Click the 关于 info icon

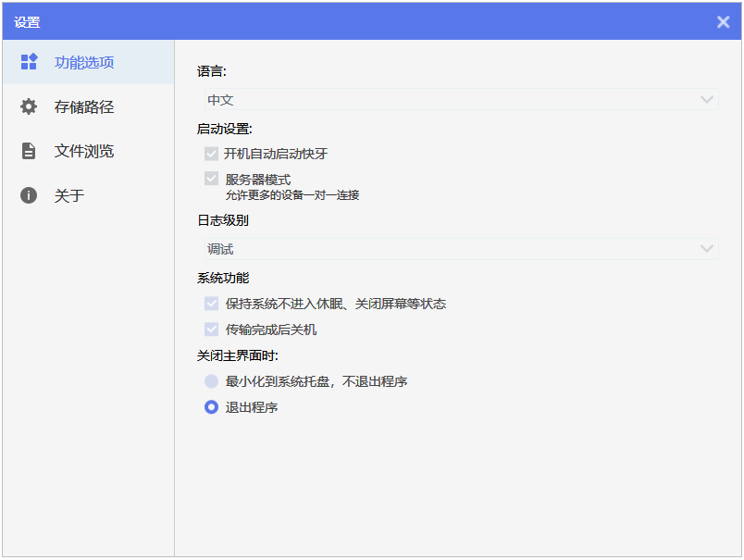pos(28,195)
